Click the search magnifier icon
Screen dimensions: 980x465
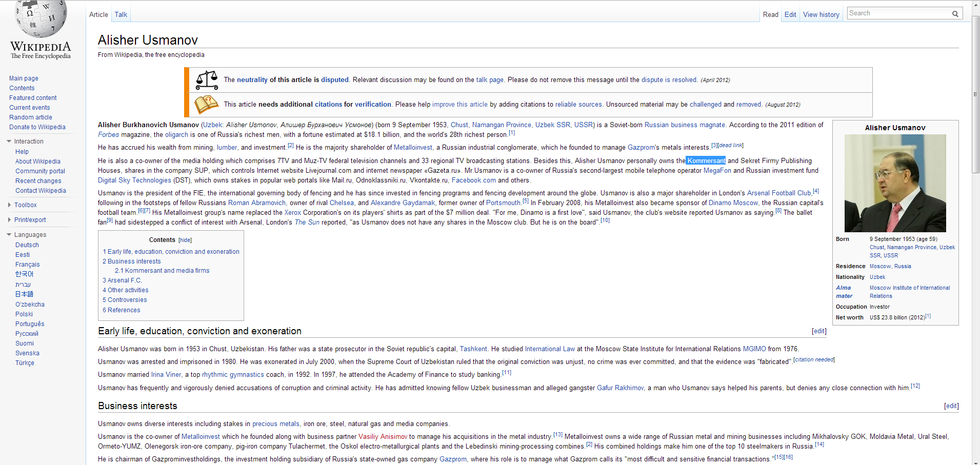click(955, 14)
